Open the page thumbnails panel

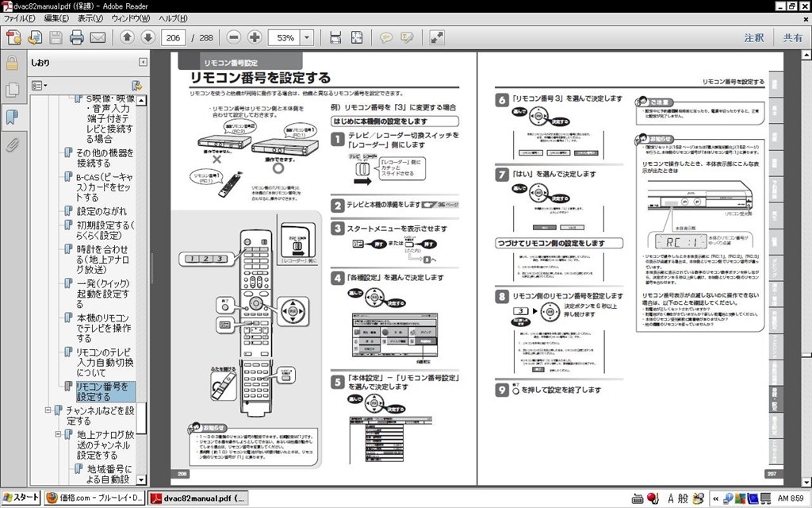coord(12,90)
